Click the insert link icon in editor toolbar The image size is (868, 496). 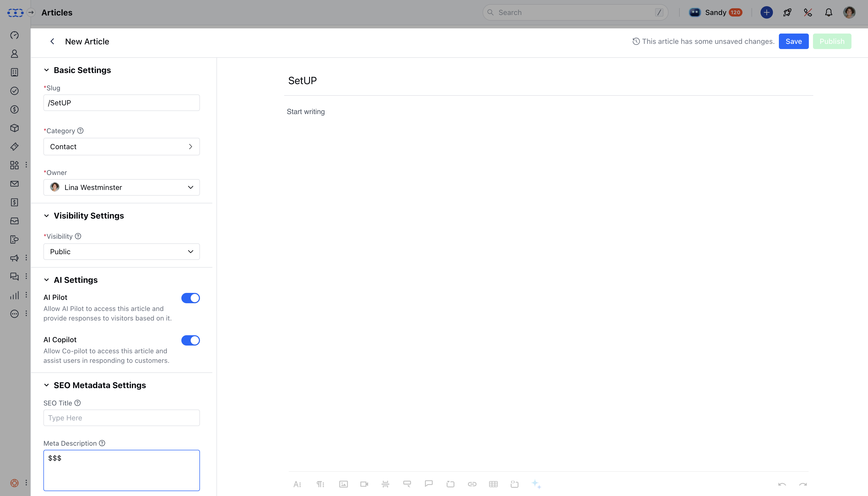(x=472, y=484)
